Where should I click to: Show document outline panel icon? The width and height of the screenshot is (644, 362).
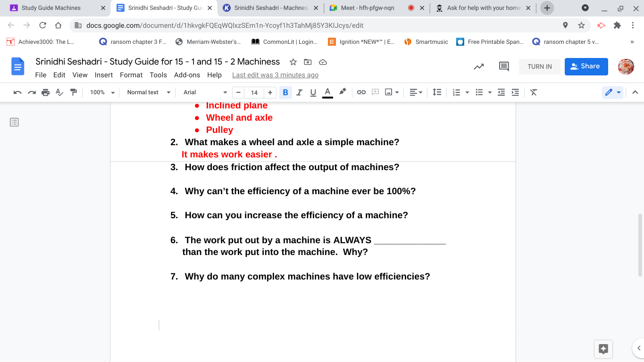coord(15,123)
